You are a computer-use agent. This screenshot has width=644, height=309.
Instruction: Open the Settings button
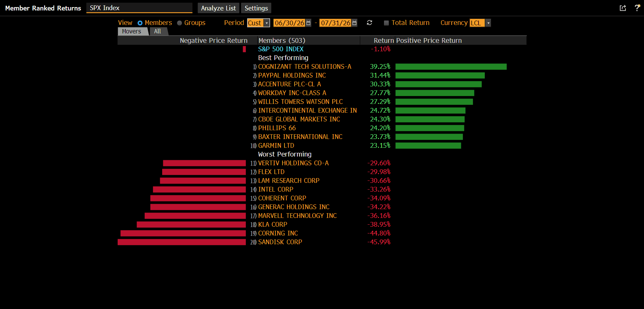click(x=256, y=8)
